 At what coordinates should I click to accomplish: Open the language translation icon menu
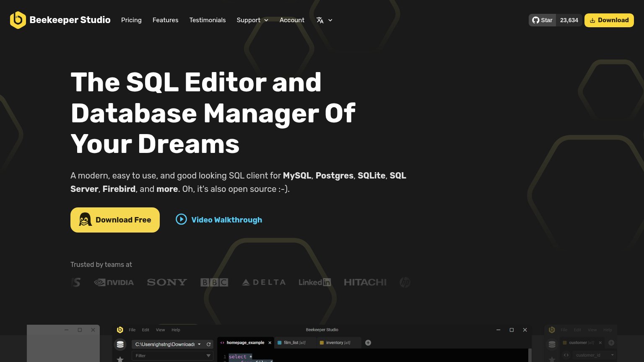[325, 20]
